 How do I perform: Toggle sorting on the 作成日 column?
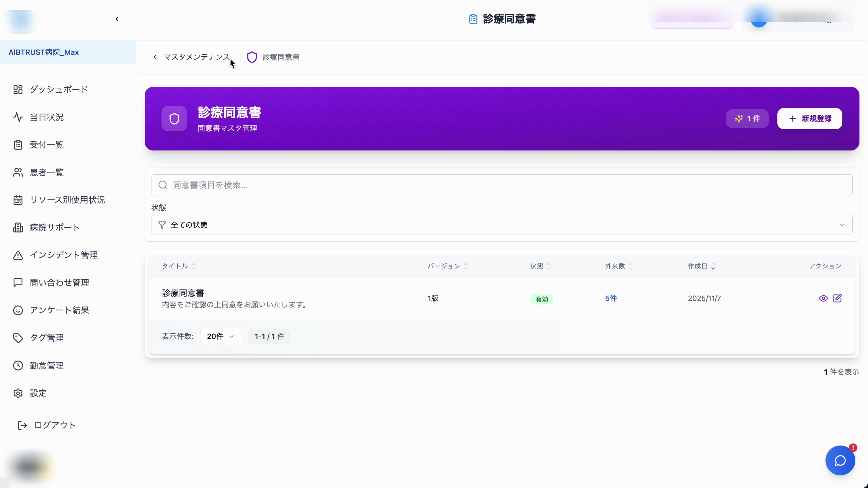pos(713,266)
